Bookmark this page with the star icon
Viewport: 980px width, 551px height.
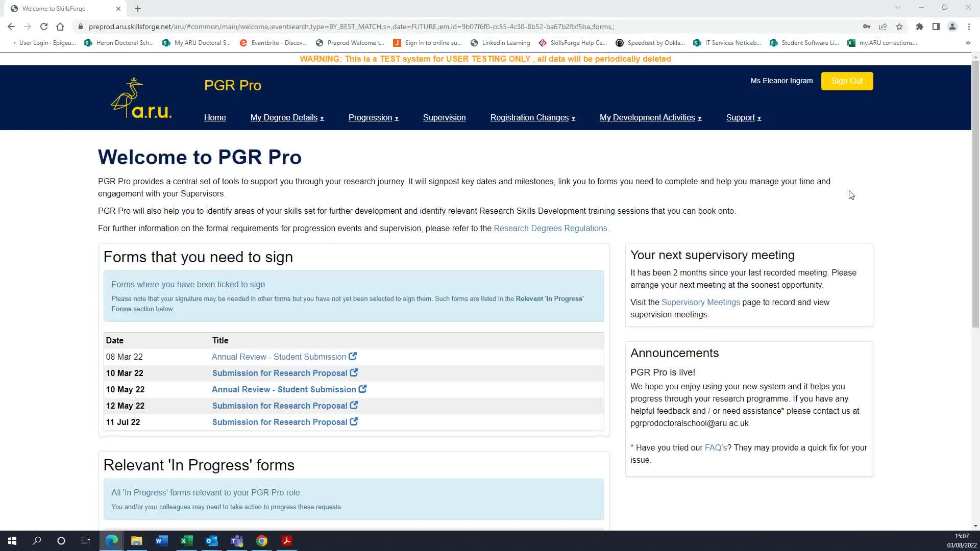[x=899, y=27]
